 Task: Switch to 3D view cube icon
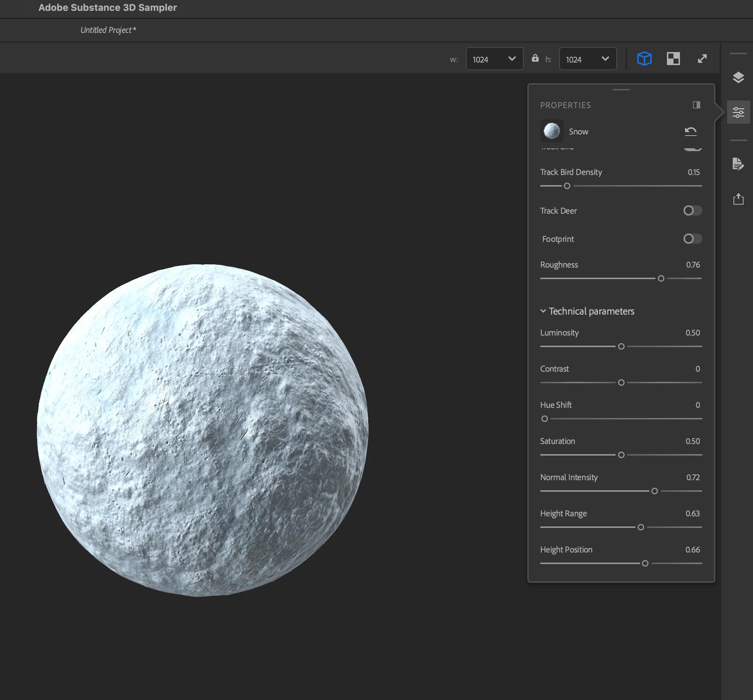(x=644, y=59)
